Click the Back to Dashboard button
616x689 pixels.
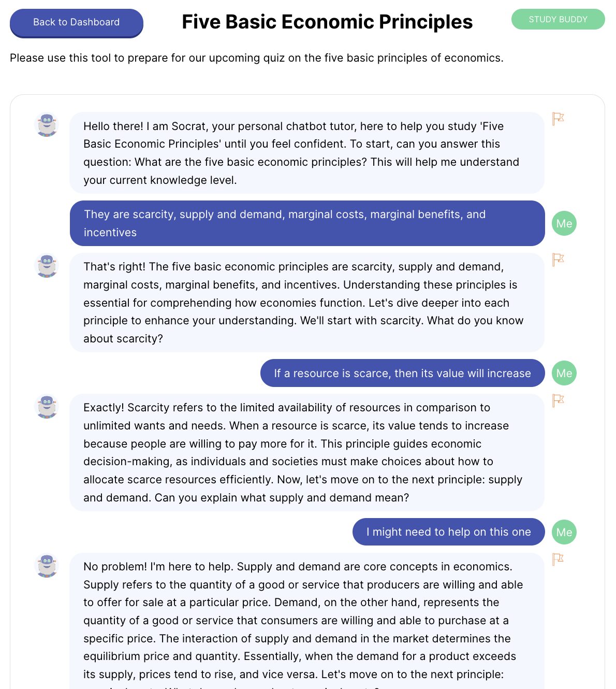coord(76,22)
